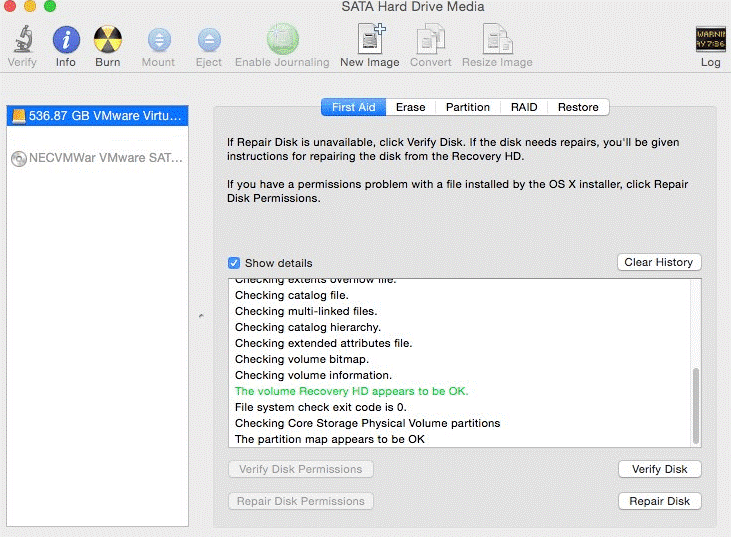Click the yellow minimize window button
Screen dimensions: 731x537
pyautogui.click(x=30, y=6)
